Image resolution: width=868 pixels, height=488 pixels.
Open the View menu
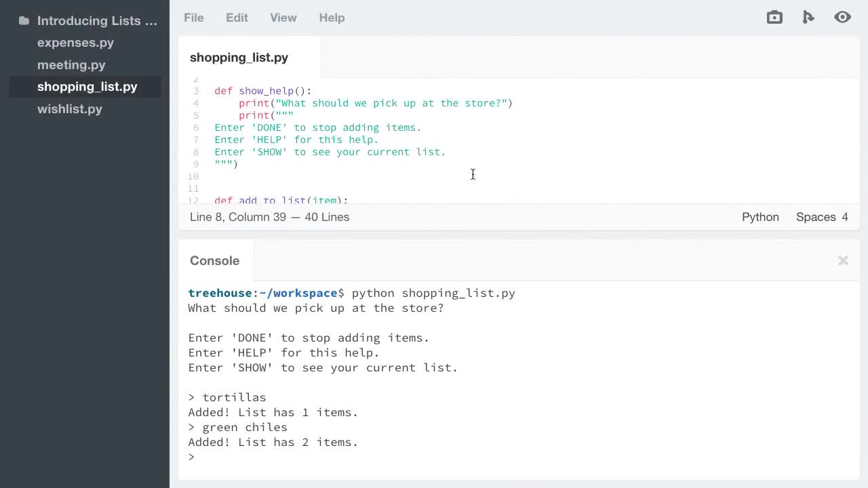(283, 18)
